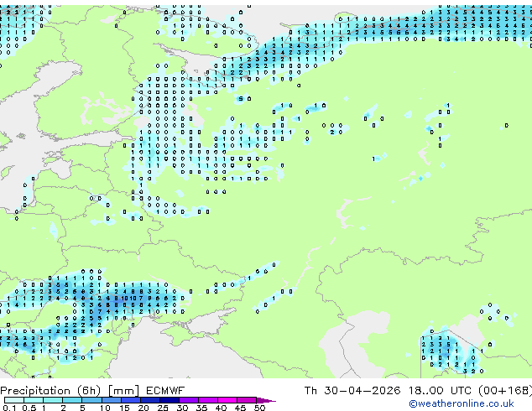Image resolution: width=532 pixels, height=411 pixels.
Task: Click the '35' legend scale label
Action: pos(201,408)
